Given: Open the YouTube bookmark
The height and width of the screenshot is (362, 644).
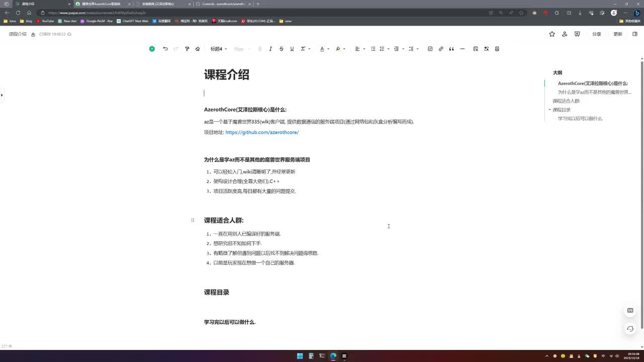Looking at the screenshot, I should pos(45,21).
